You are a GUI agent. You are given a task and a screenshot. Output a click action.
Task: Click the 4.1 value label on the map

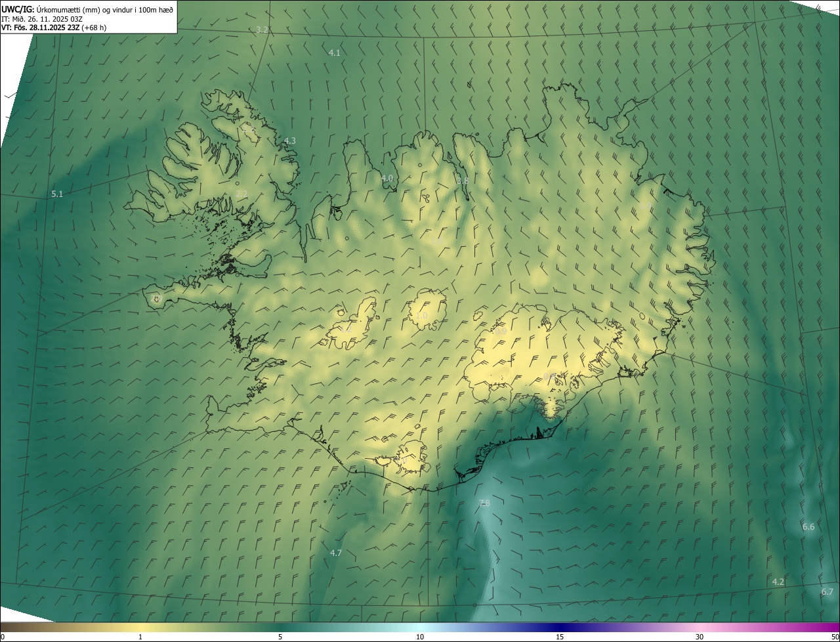point(334,53)
